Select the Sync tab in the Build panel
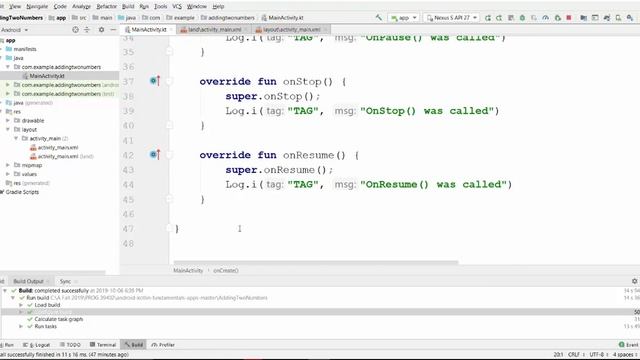 pos(65,281)
